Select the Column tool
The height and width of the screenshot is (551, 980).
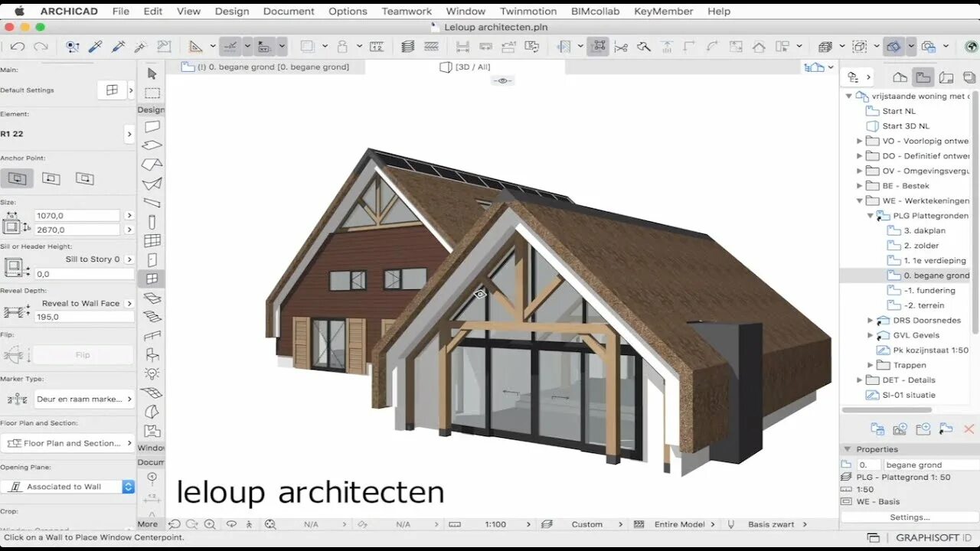(152, 222)
